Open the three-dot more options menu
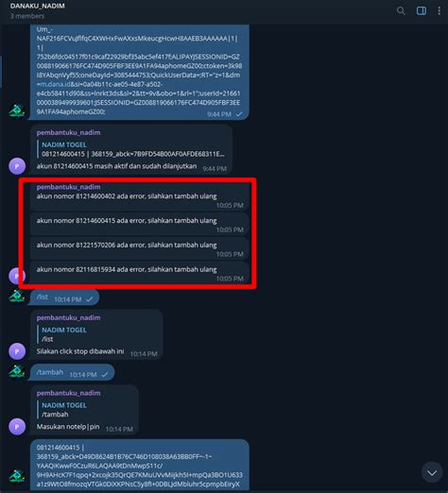This screenshot has height=493, width=448. [x=439, y=11]
